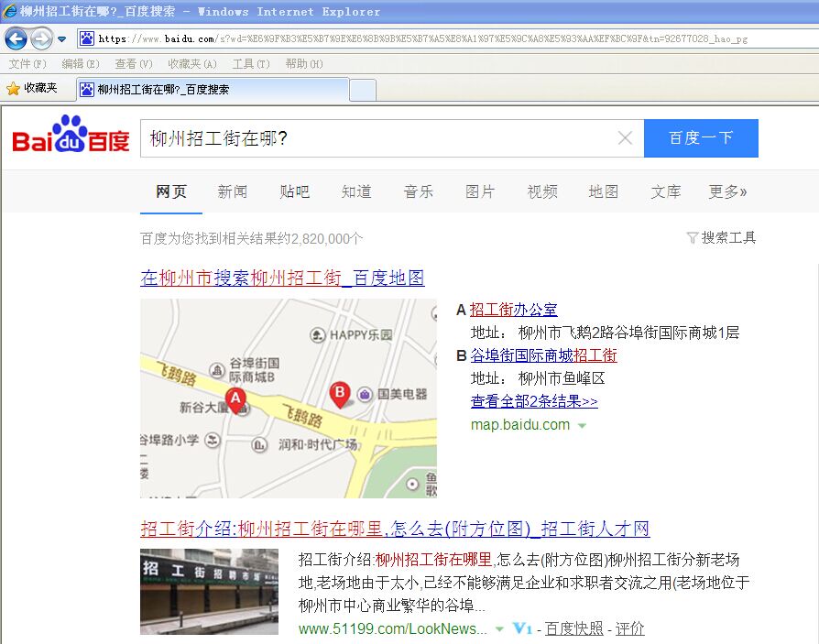
Task: Open 在柳州市搜索柳州招工街_百度地图 result link
Action: [x=282, y=278]
